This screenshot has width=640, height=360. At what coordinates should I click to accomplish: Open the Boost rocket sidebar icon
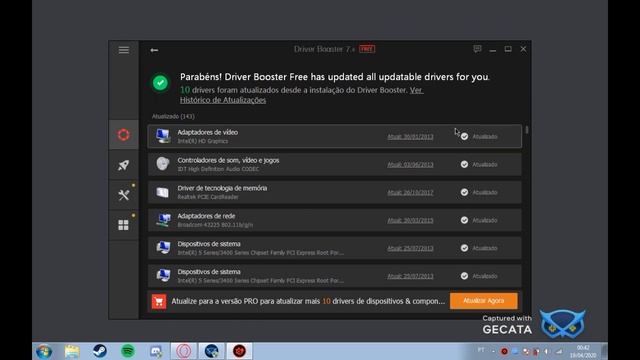coord(124,165)
